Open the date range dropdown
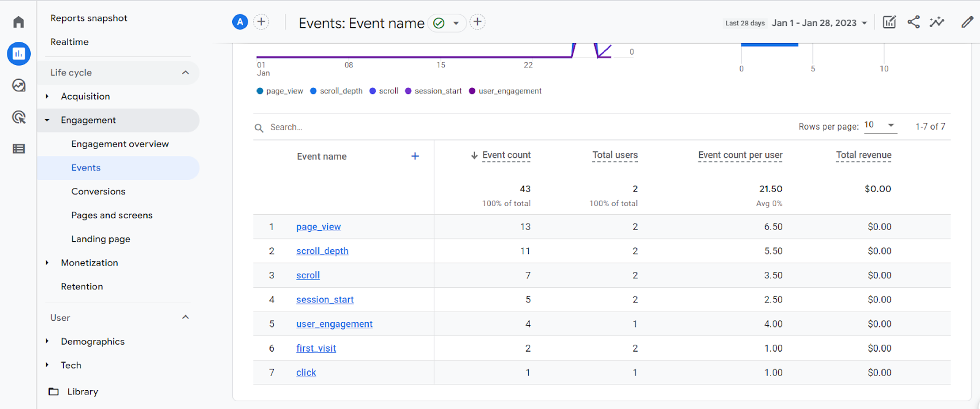The image size is (980, 409). 819,23
